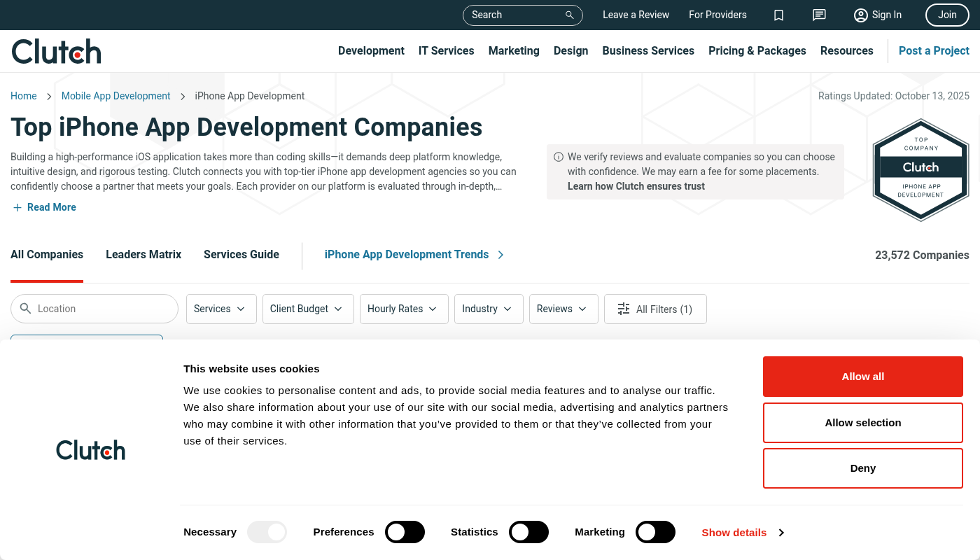Switch to the Leaders Matrix tab
980x560 pixels.
coord(143,255)
